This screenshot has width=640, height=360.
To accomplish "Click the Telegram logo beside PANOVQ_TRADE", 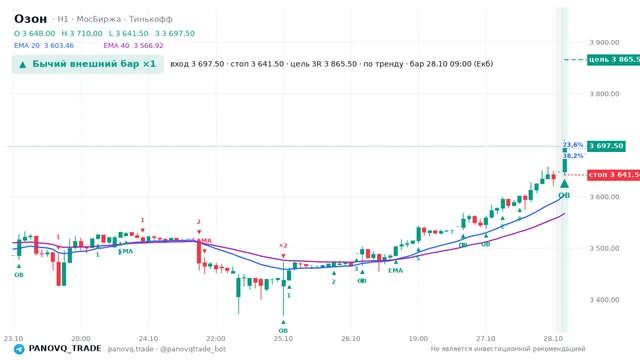I will (19, 349).
